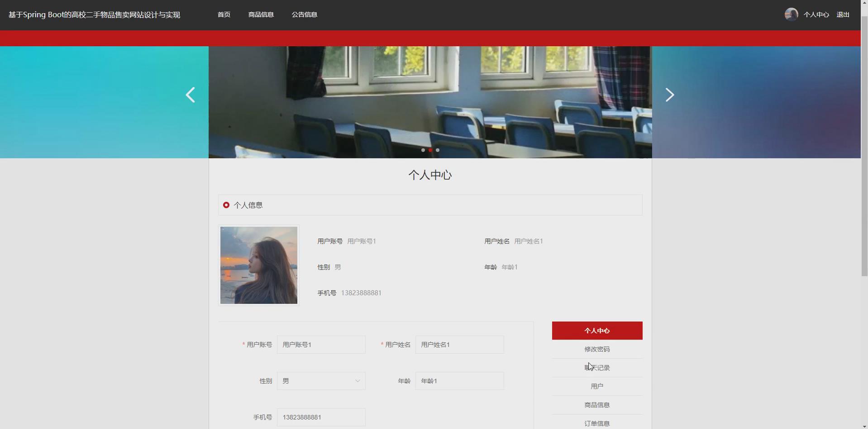
Task: Open the user avatar icon in top bar
Action: coord(791,14)
